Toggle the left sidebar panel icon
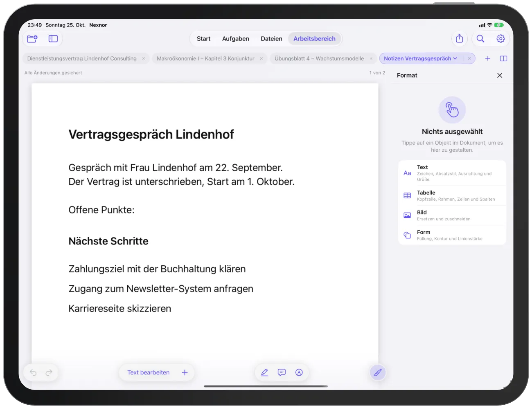Viewport: 532px width, 408px height. (53, 39)
